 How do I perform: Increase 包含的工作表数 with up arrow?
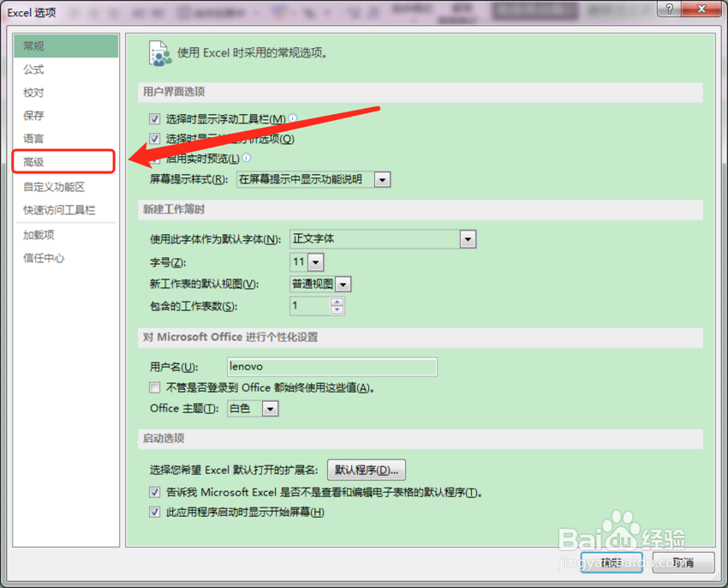(337, 302)
